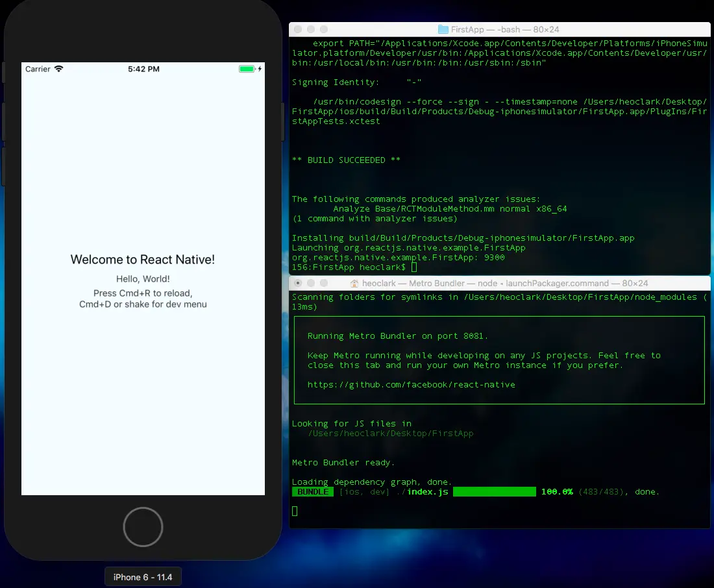Click "Metro Bundler ready." line
The width and height of the screenshot is (714, 588).
tap(343, 462)
